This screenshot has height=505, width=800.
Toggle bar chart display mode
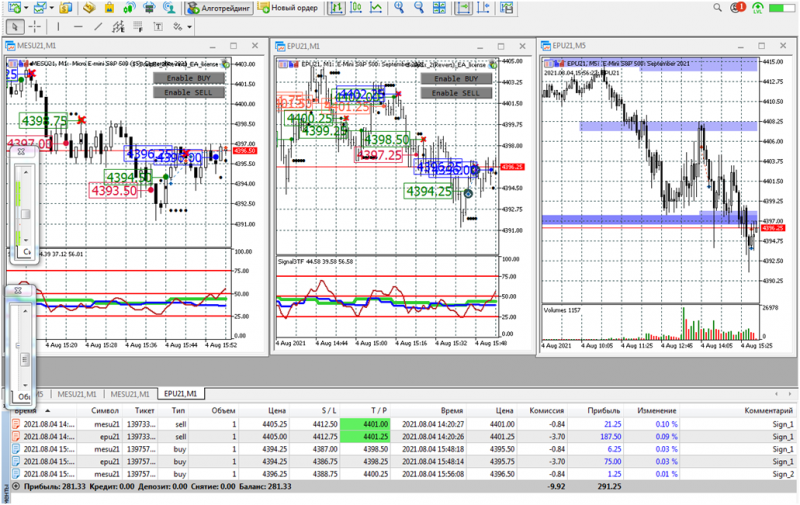coord(336,8)
